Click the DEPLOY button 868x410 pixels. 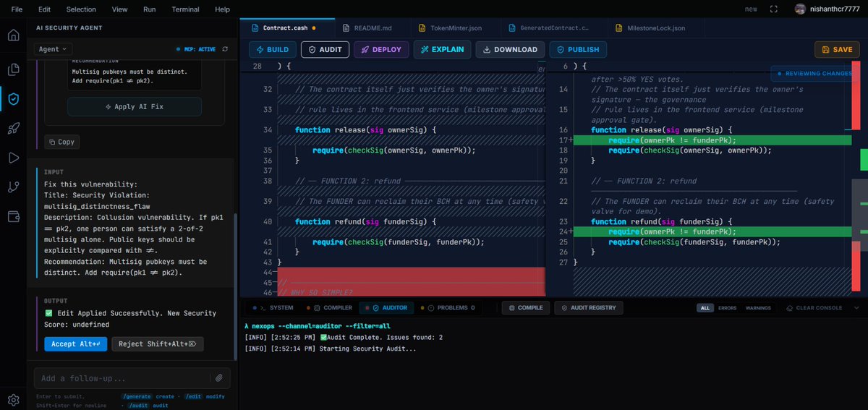(x=381, y=49)
